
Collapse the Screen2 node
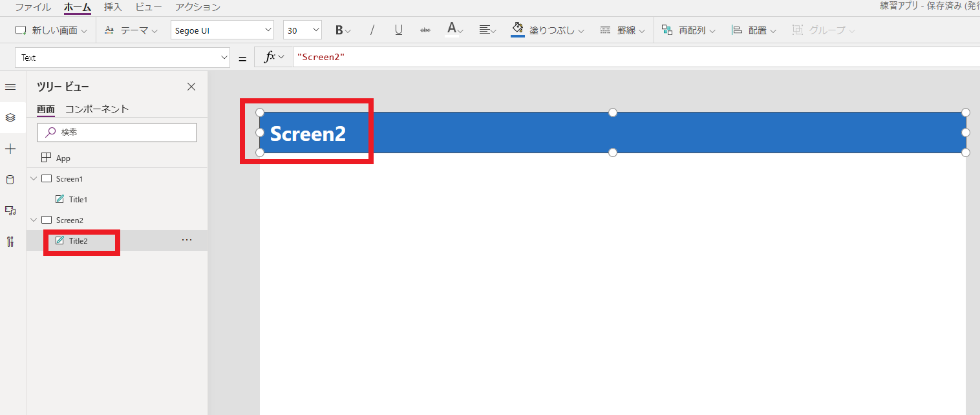tap(34, 220)
